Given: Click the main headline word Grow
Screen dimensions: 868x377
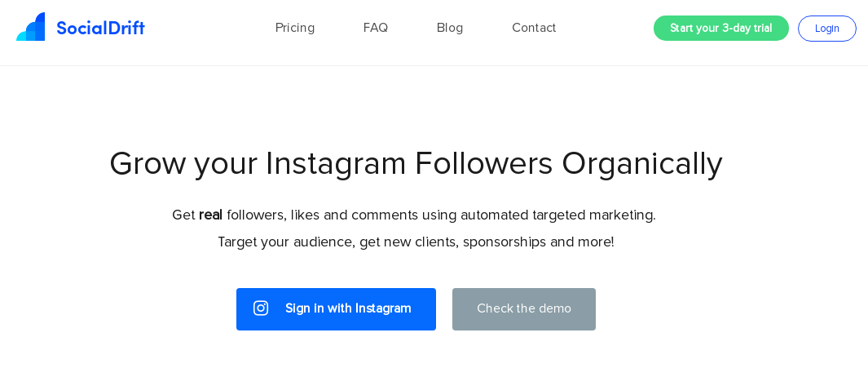Looking at the screenshot, I should [148, 163].
